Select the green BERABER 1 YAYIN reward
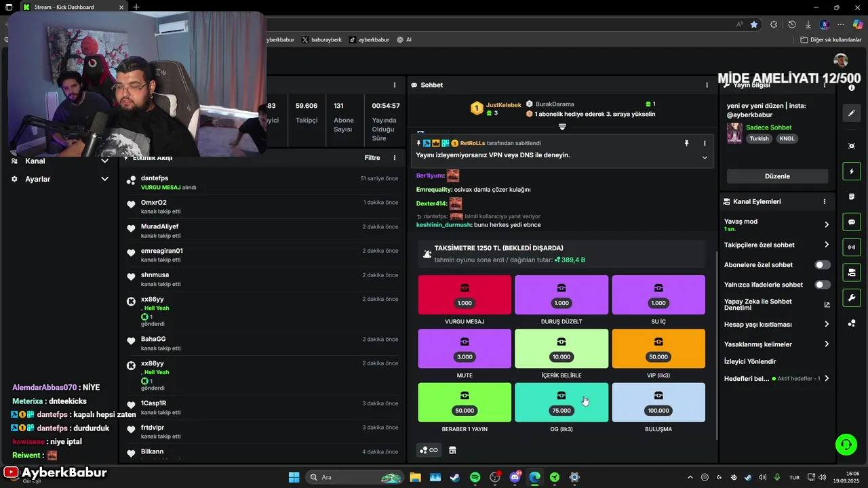Screen dimensions: 868x488 [465, 402]
